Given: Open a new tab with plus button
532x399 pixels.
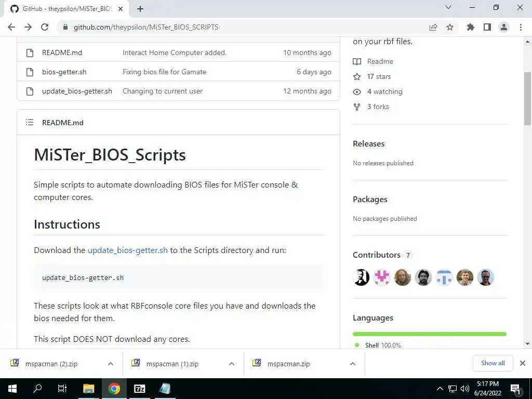Looking at the screenshot, I should pyautogui.click(x=140, y=9).
